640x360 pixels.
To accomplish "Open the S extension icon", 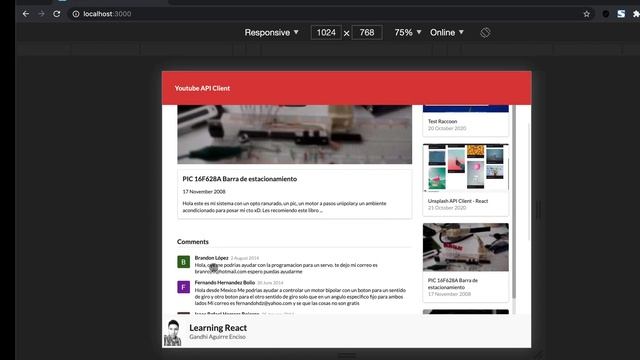I will point(621,14).
